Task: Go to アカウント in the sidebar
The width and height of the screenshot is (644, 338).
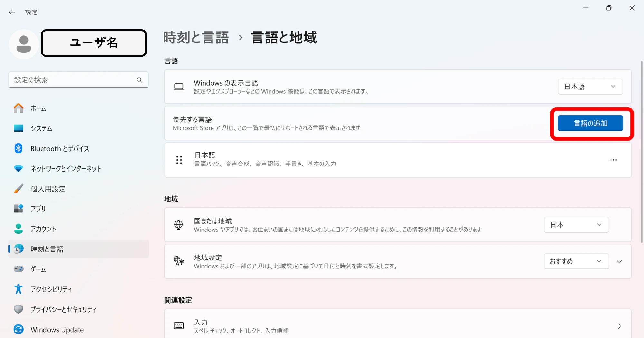Action: point(79,229)
